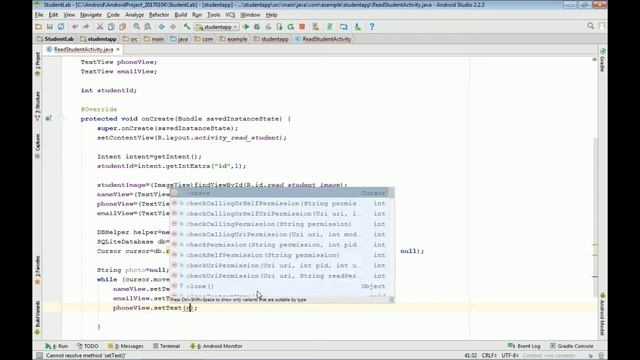The width and height of the screenshot is (640, 360).
Task: Open the Build Variants side tab
Action: [38, 318]
